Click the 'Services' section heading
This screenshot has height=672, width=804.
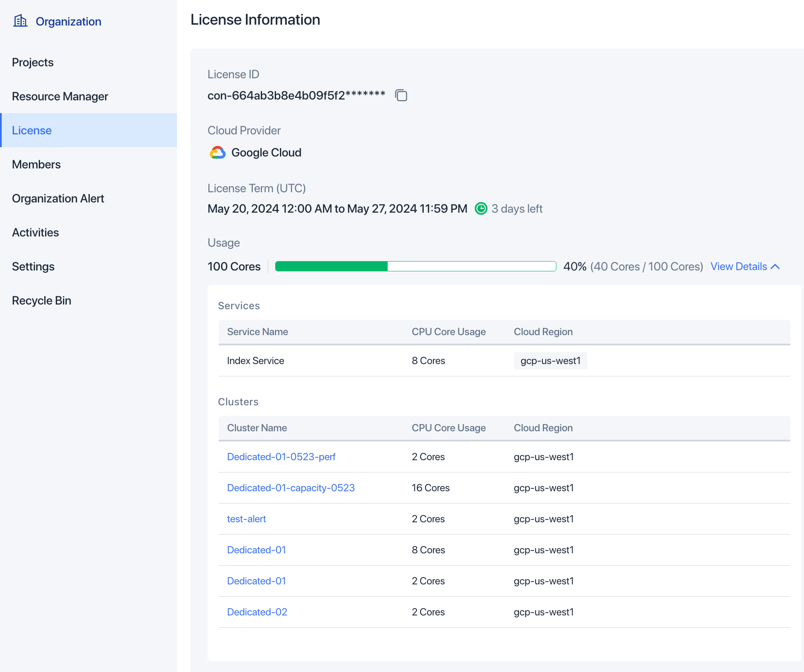(239, 306)
